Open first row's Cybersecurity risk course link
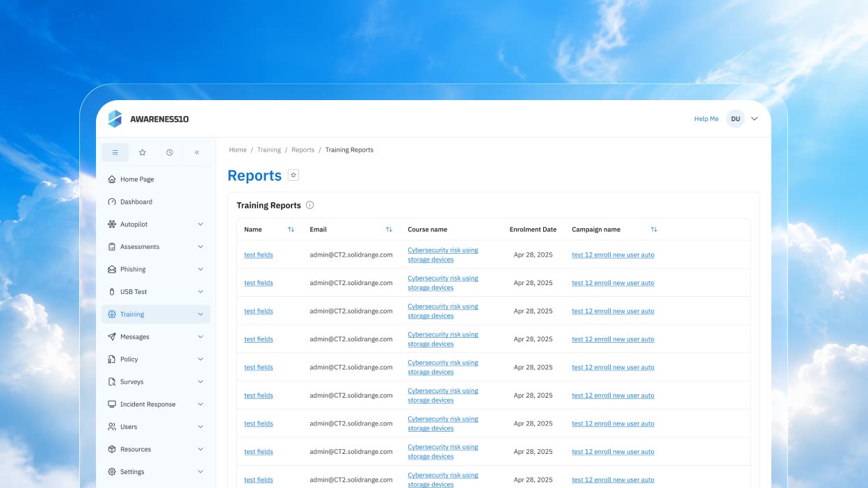The height and width of the screenshot is (488, 868). pos(443,255)
